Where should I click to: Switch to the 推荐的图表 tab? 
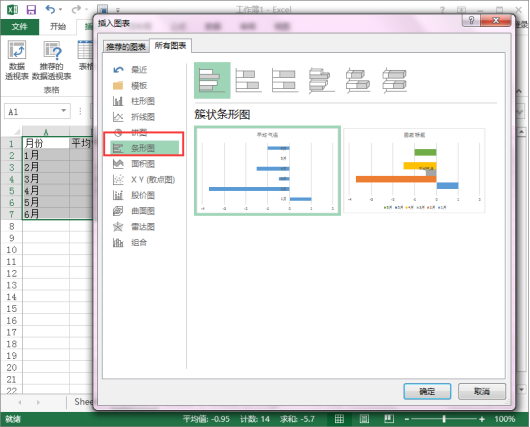[x=126, y=47]
